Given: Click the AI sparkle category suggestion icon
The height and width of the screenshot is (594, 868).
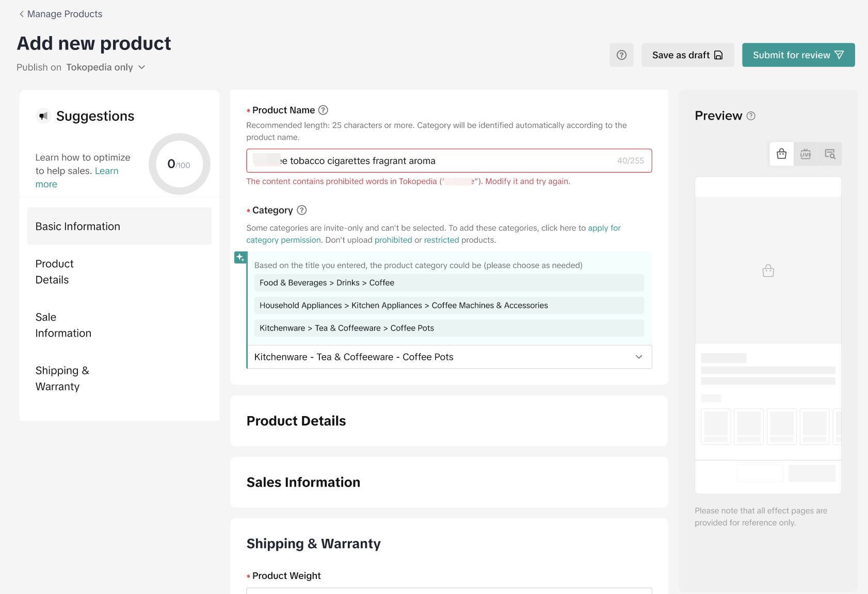Looking at the screenshot, I should click(x=240, y=257).
